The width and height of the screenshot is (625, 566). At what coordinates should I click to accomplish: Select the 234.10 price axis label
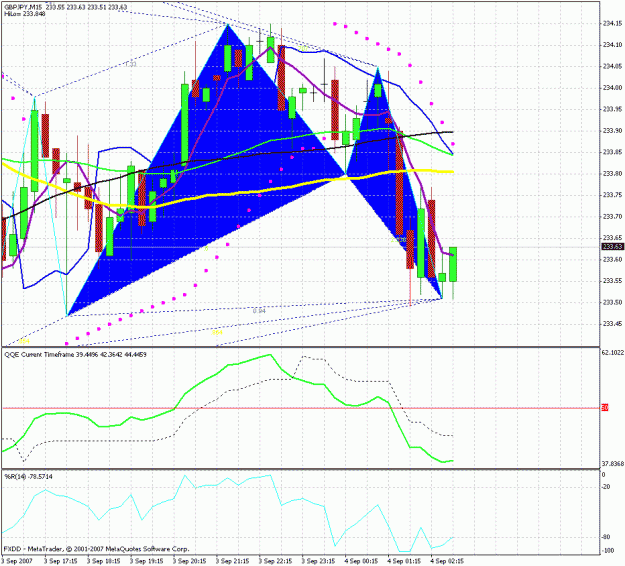coord(612,45)
